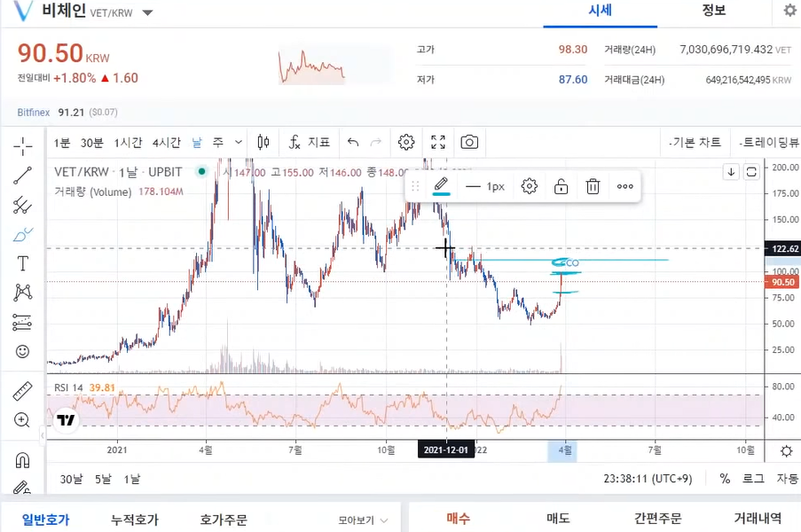Switch to the 시세 tab
This screenshot has height=532, width=801.
[x=600, y=11]
